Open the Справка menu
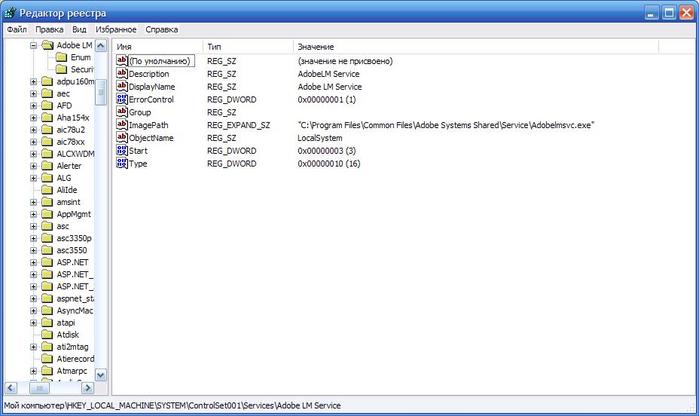This screenshot has width=699, height=416. [161, 30]
